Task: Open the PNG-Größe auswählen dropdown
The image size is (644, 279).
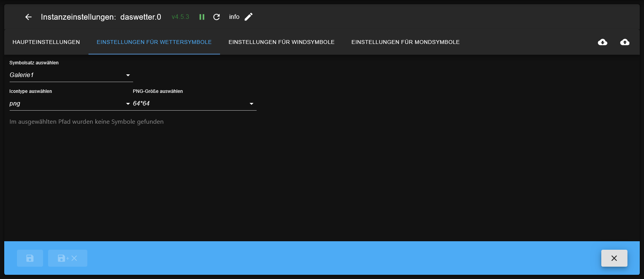Action: pos(195,104)
